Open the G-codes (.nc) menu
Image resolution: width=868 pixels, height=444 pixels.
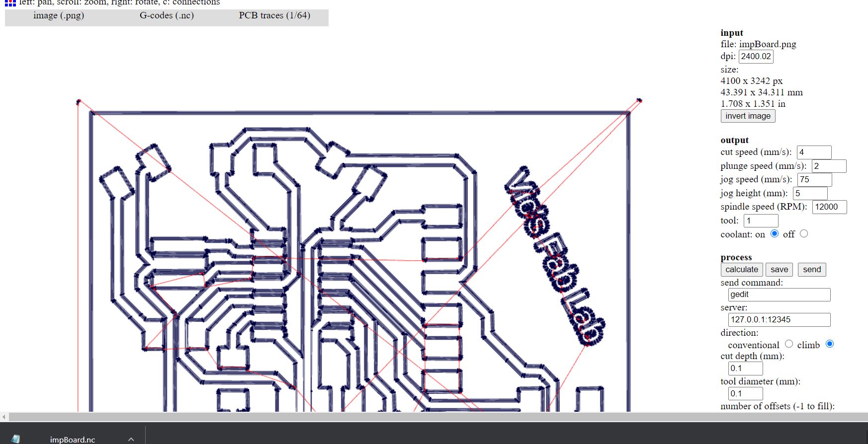(167, 15)
